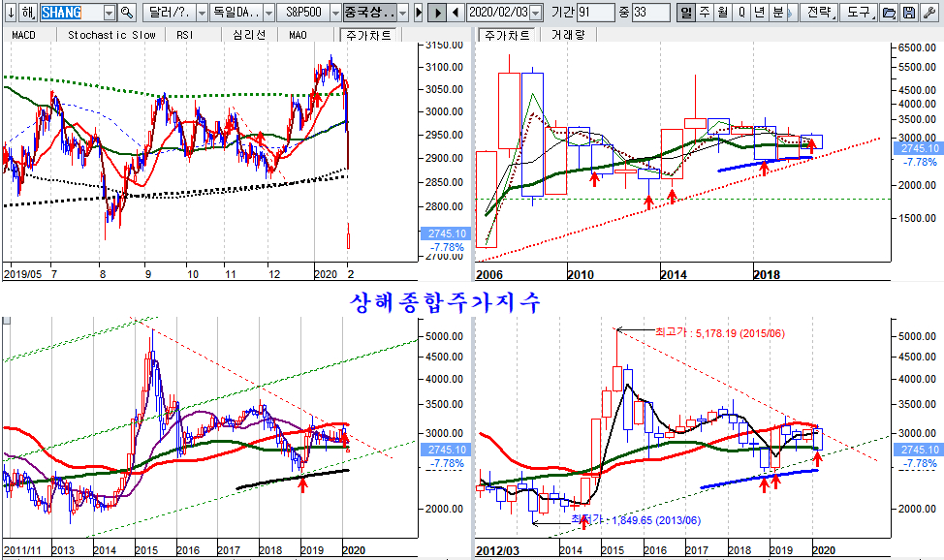944x560 pixels.
Task: Click the 기간 period field showing 91
Action: (595, 12)
